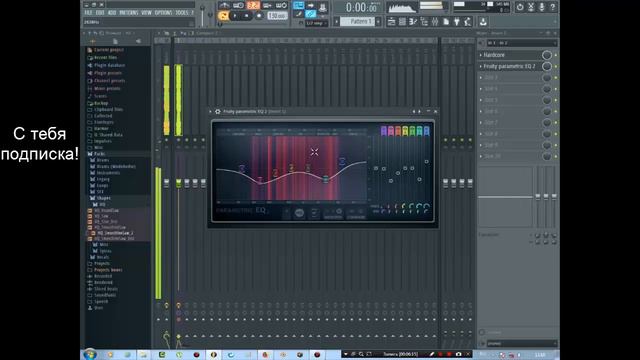Open the Piano roll view icon
The width and height of the screenshot is (640, 360).
coord(413,22)
